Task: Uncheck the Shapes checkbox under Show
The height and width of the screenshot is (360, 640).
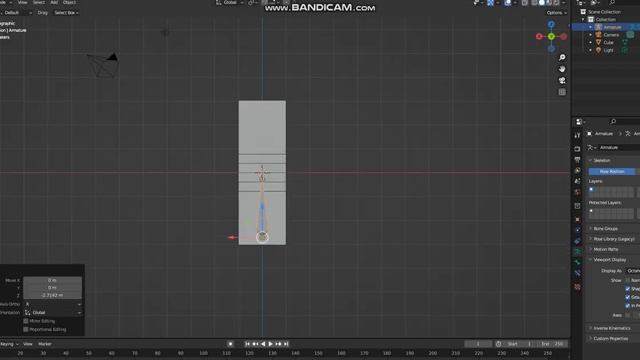Action: [x=628, y=289]
